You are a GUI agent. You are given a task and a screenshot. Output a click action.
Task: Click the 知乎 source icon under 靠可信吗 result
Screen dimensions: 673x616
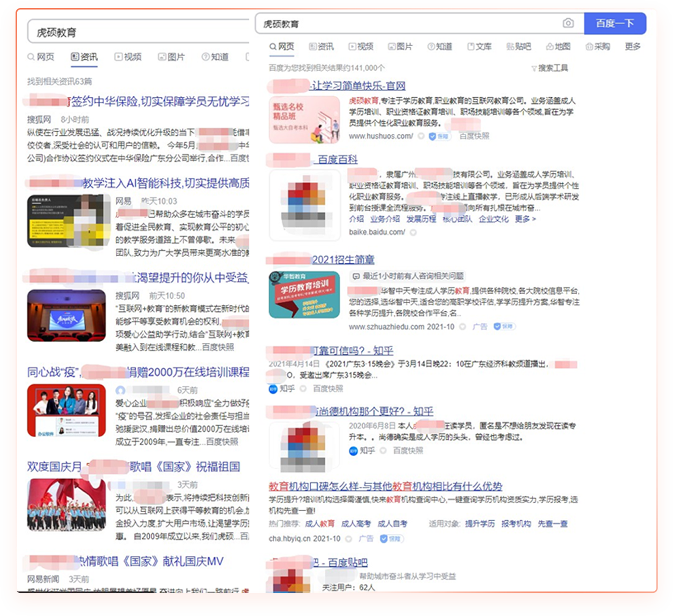coord(273,389)
